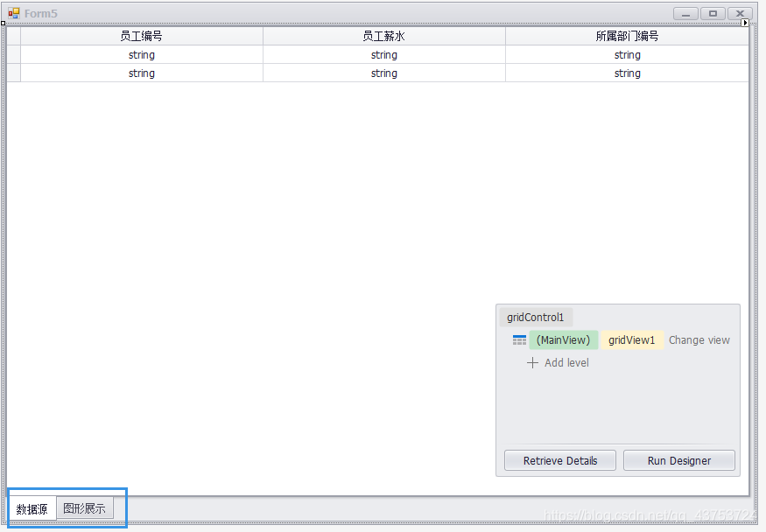
Task: Switch to the 图形展示 tab
Action: tap(85, 508)
